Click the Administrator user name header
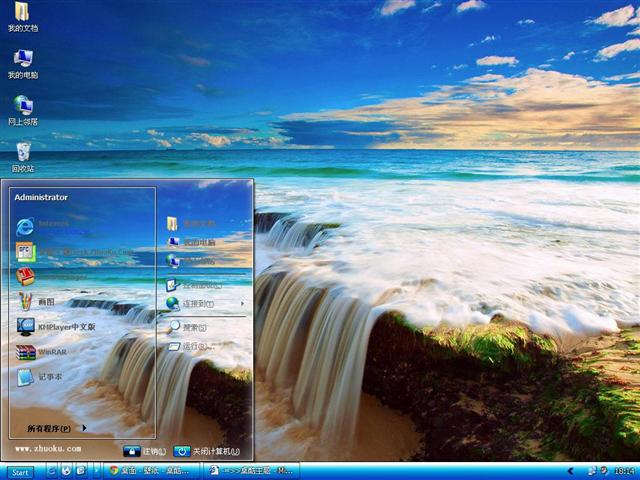This screenshot has width=640, height=480. coord(41,197)
